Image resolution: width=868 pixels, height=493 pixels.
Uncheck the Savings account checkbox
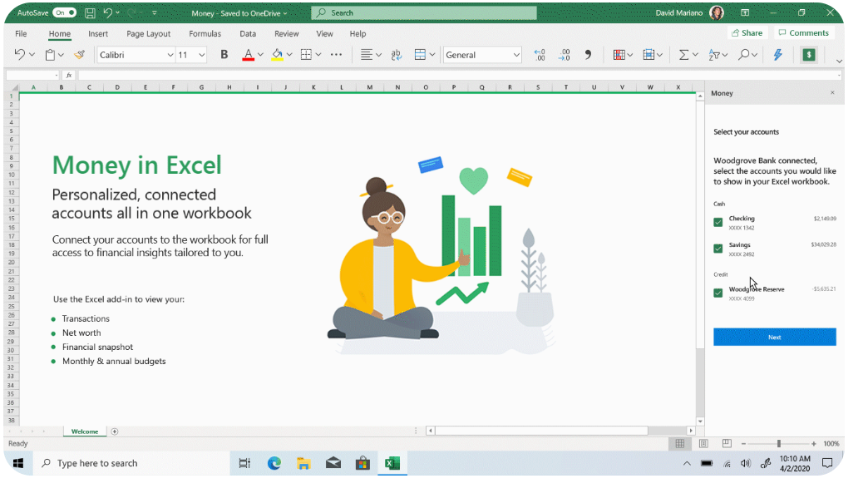pyautogui.click(x=718, y=249)
